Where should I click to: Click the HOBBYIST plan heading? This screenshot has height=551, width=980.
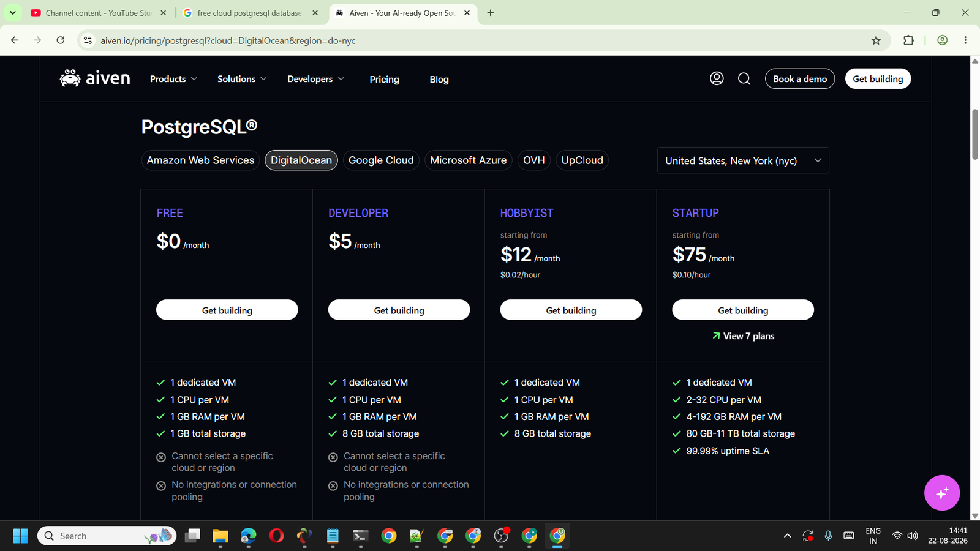[x=527, y=213]
